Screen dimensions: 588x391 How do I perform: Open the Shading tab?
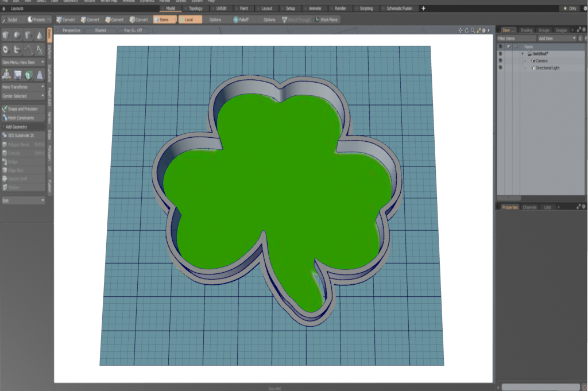click(x=526, y=30)
